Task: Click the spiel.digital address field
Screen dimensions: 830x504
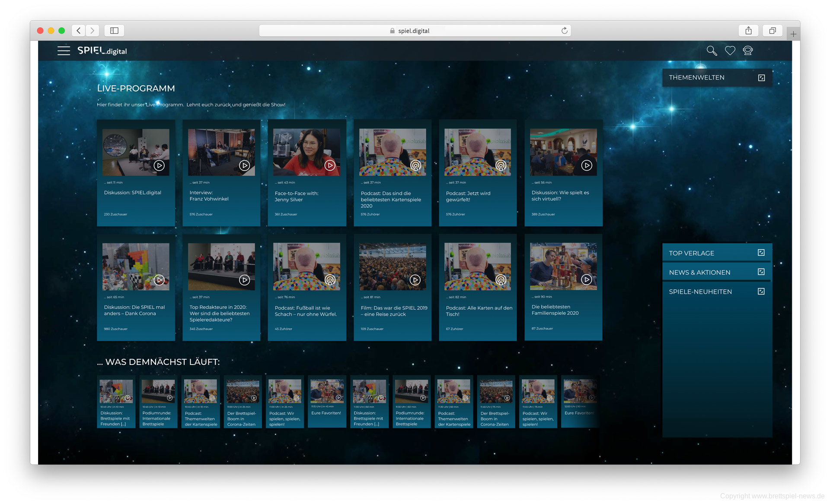Action: pyautogui.click(x=414, y=31)
